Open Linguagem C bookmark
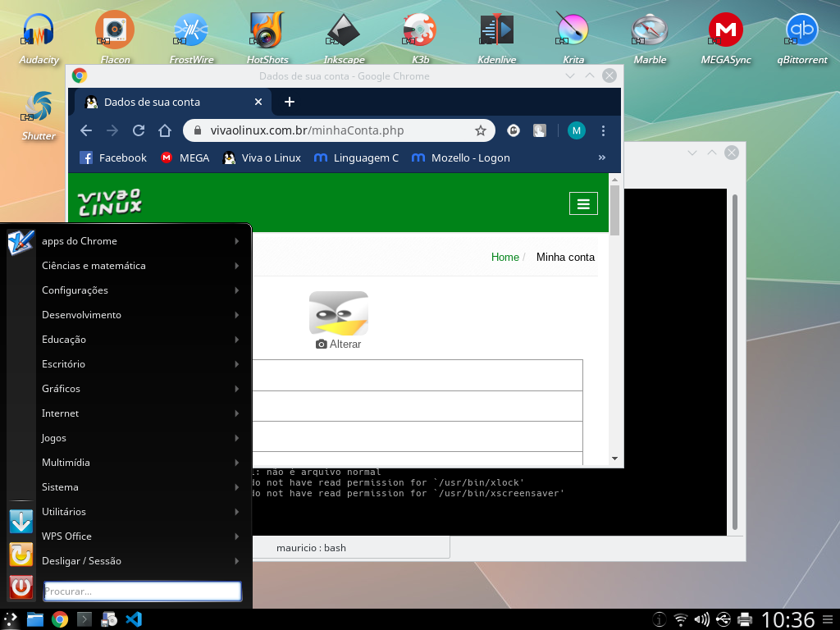This screenshot has width=840, height=630. tap(356, 158)
